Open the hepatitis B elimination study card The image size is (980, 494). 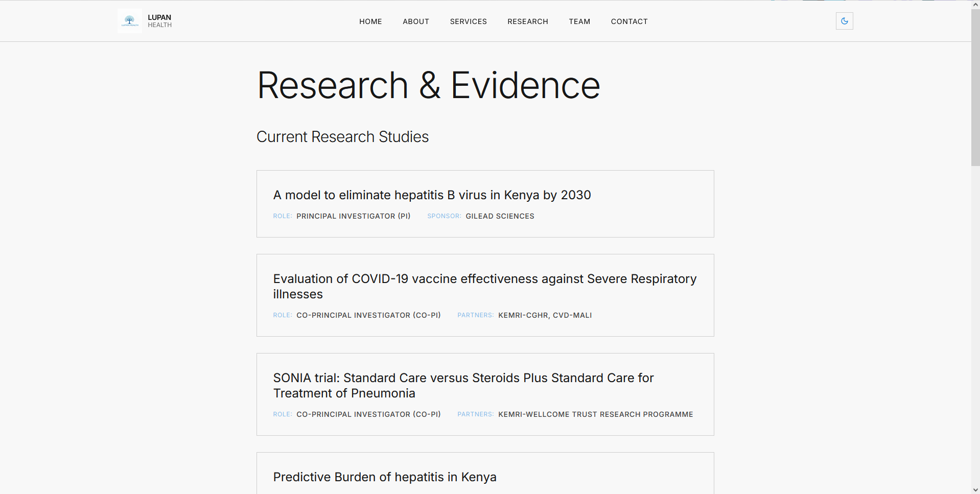point(432,195)
